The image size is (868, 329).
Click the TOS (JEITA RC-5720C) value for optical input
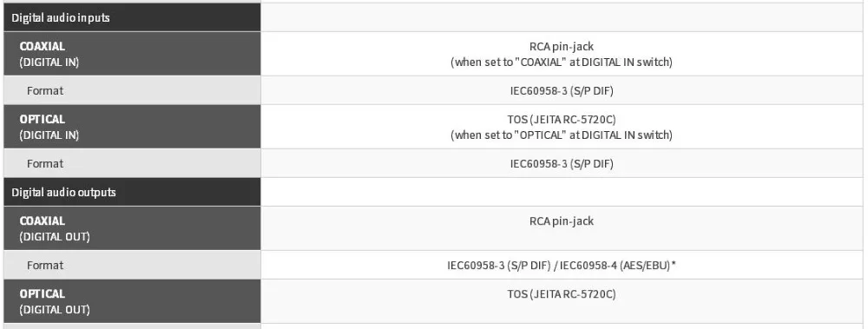[562, 120]
